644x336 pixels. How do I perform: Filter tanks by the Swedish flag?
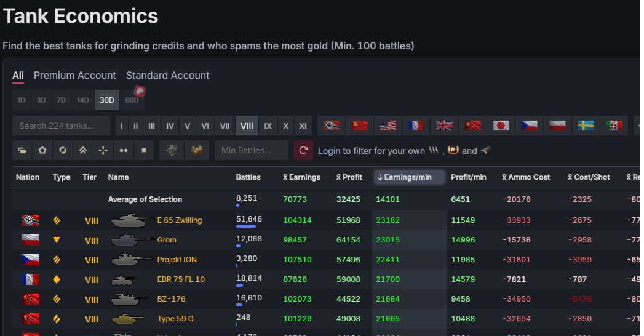[x=585, y=126]
